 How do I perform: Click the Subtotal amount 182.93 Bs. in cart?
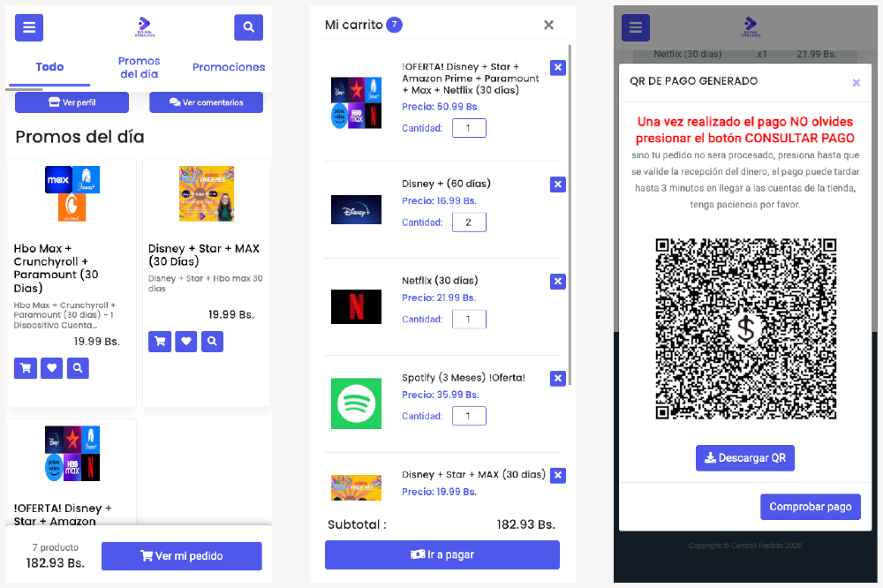(526, 525)
